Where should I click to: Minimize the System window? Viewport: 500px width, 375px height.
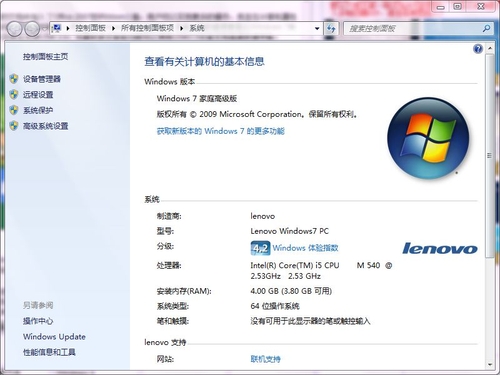point(441,7)
